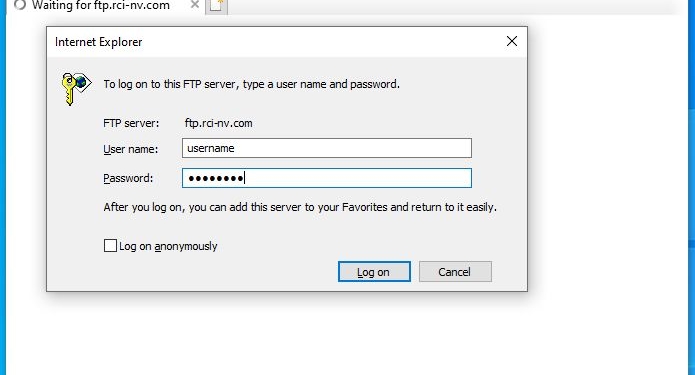Open a new tab with the new tab button
Screen dimensions: 695x375
click(216, 7)
